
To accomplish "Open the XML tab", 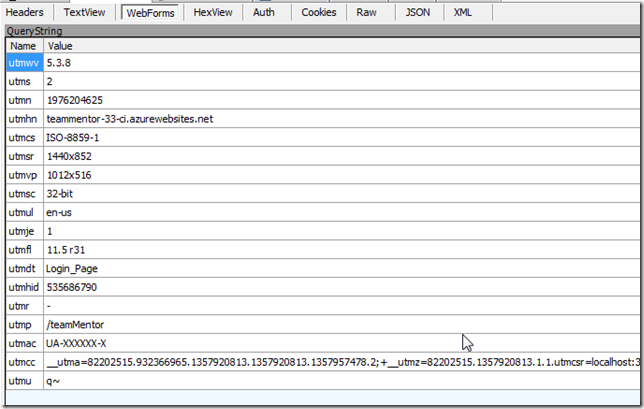I will coord(462,12).
